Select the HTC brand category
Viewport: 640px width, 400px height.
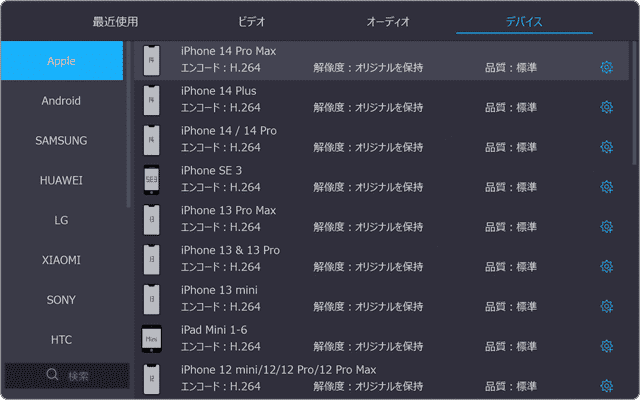(62, 340)
